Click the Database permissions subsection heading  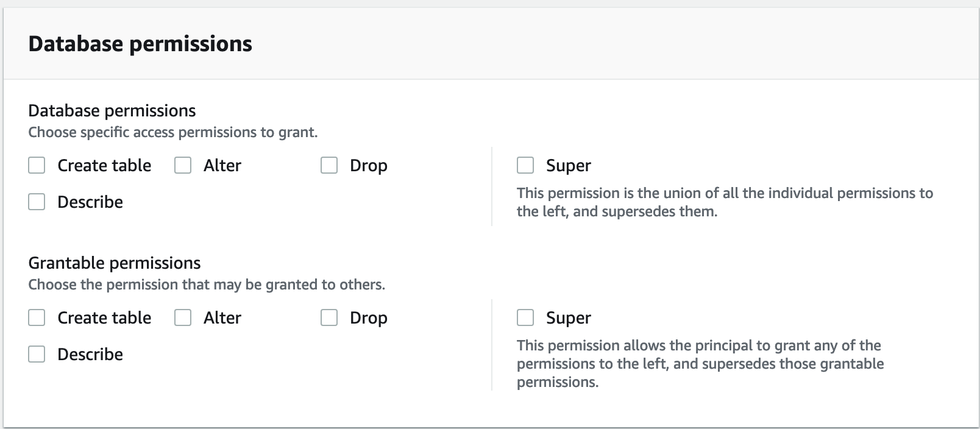coord(112,110)
